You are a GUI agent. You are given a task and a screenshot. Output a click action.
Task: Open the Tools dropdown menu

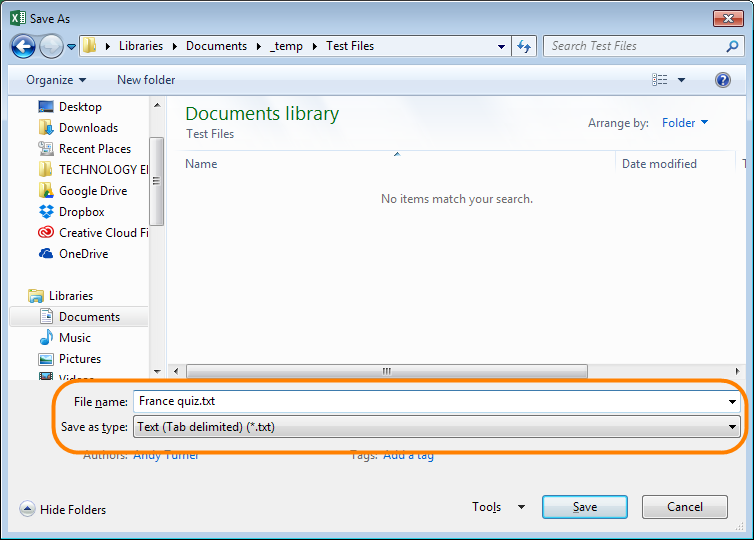[x=498, y=507]
